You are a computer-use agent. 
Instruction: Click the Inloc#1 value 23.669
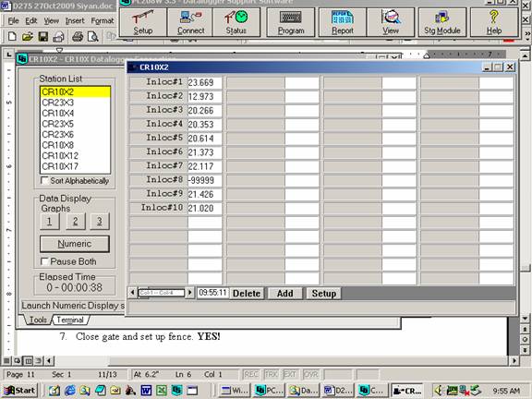click(205, 83)
